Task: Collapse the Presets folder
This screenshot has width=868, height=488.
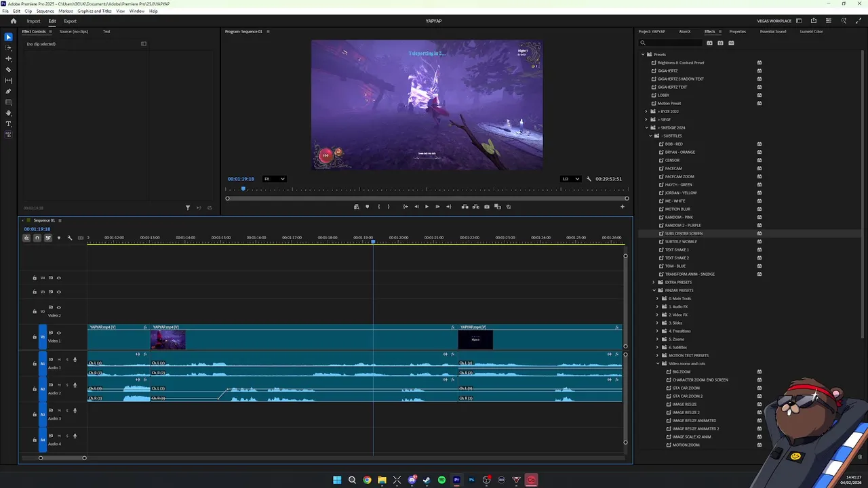Action: [642, 54]
